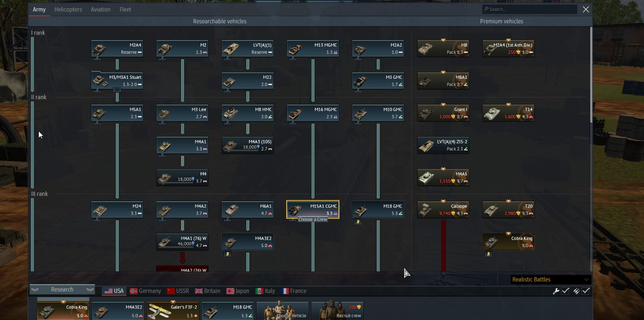Select the USA nation tab
The height and width of the screenshot is (320, 644).
pos(114,291)
